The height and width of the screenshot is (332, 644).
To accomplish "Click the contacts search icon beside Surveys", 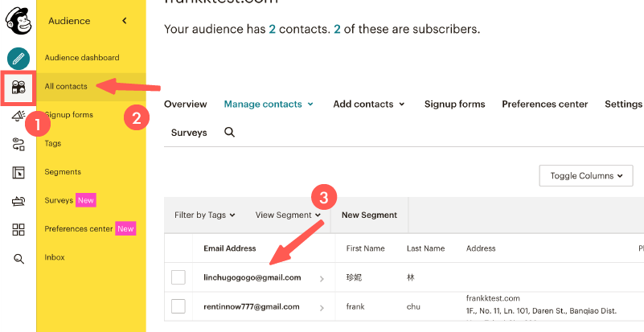I will pyautogui.click(x=229, y=133).
